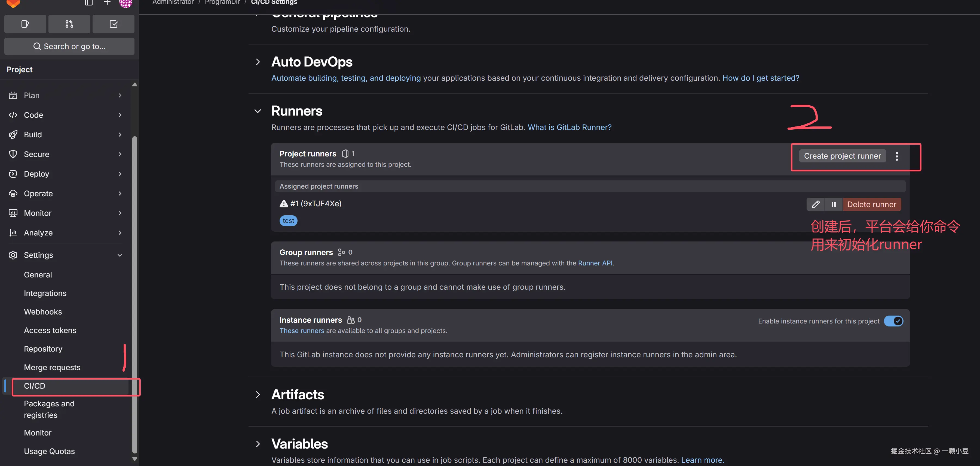Expand the Auto DevOps section
The width and height of the screenshot is (980, 466).
coord(258,62)
